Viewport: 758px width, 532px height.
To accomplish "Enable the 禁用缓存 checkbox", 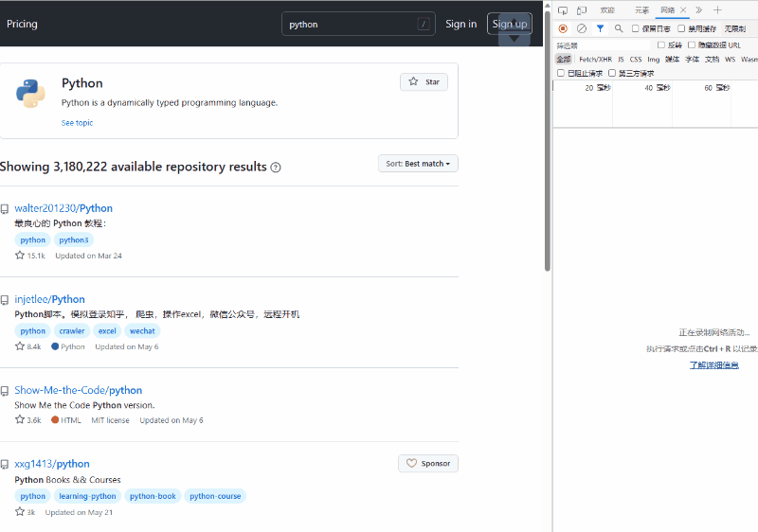I will pos(681,29).
